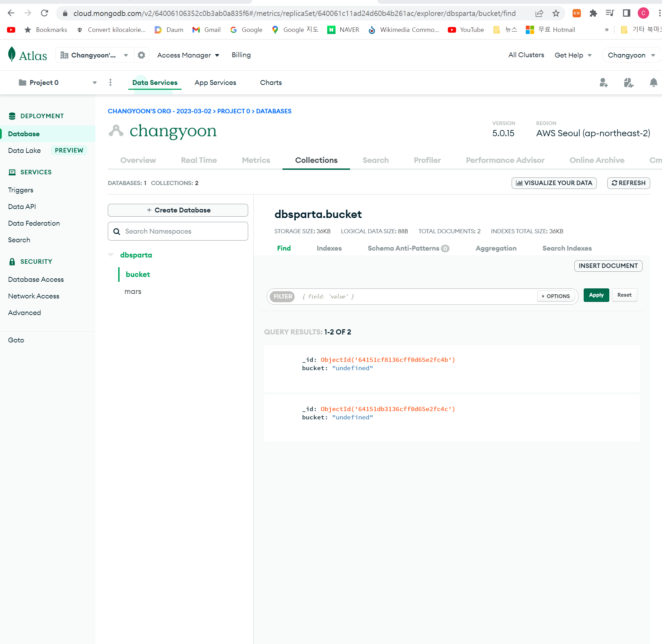Viewport: 662px width, 644px height.
Task: Open the Search Indexes tab
Action: pyautogui.click(x=567, y=248)
